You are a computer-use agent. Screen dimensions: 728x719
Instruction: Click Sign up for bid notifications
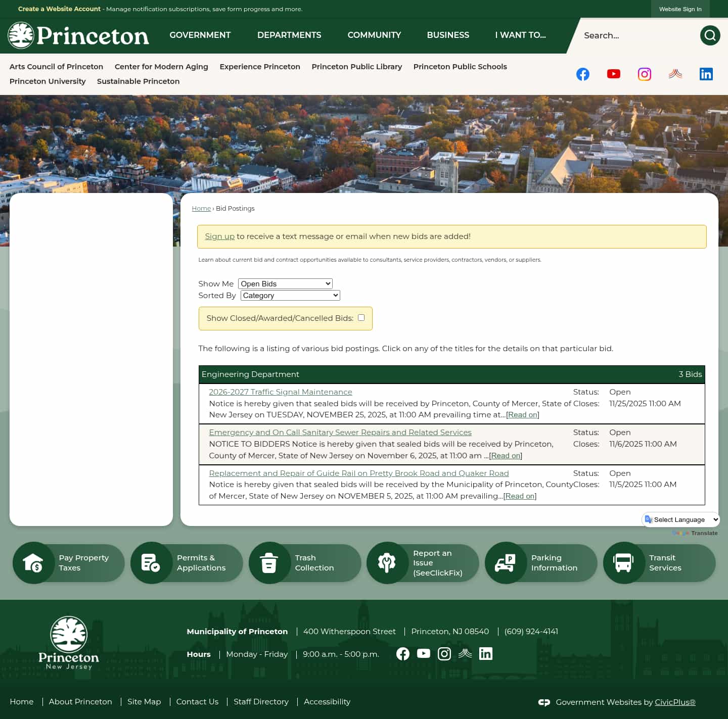tap(219, 236)
